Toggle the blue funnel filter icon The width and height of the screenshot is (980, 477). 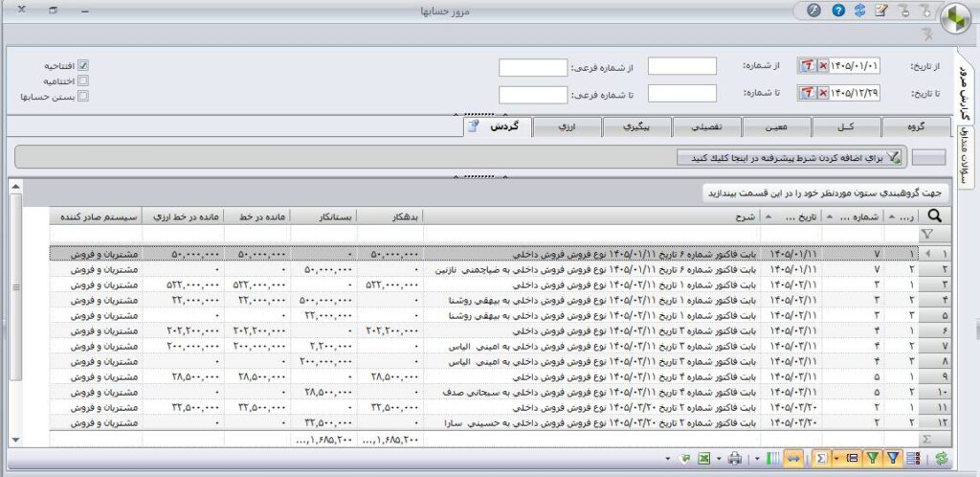coord(893,458)
